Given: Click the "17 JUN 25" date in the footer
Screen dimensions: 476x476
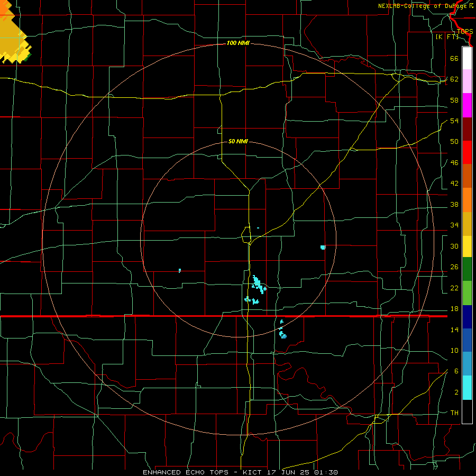Looking at the screenshot, I should click(x=289, y=472).
